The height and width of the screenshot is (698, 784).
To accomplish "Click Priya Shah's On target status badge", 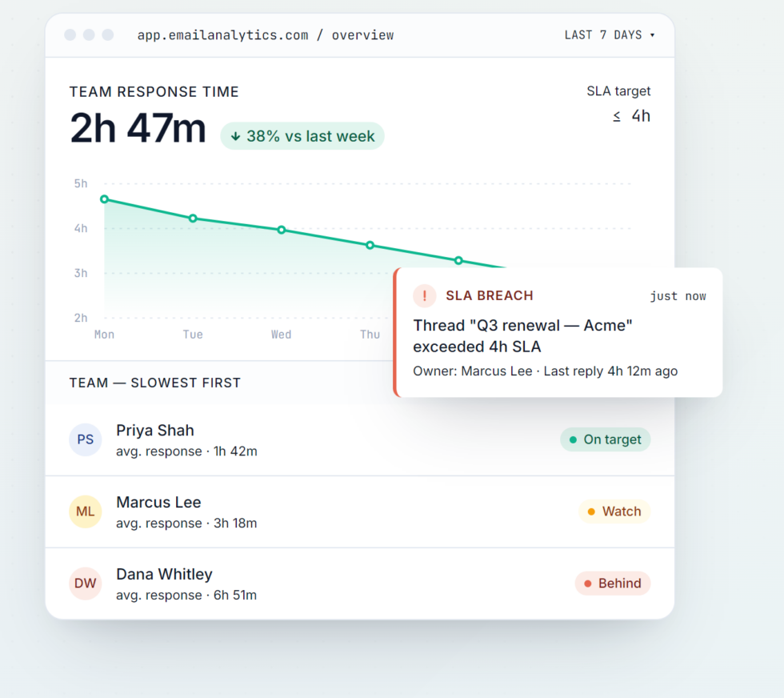I will tap(605, 439).
